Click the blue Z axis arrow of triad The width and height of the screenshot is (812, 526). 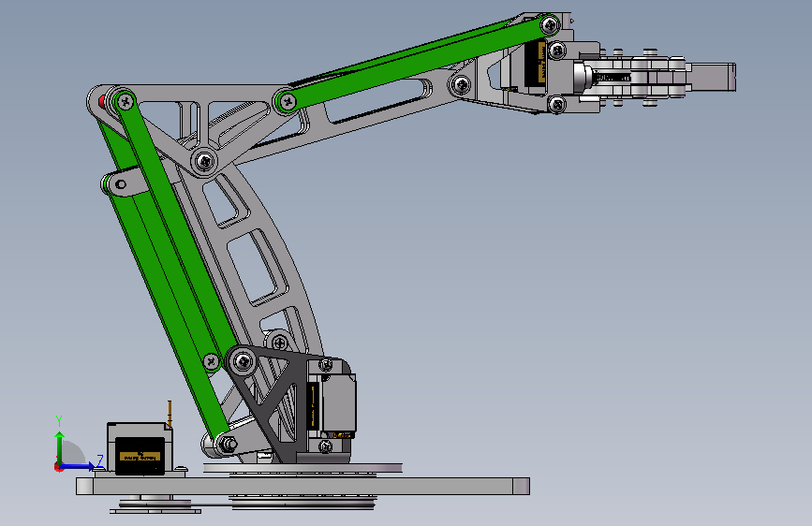pyautogui.click(x=78, y=467)
